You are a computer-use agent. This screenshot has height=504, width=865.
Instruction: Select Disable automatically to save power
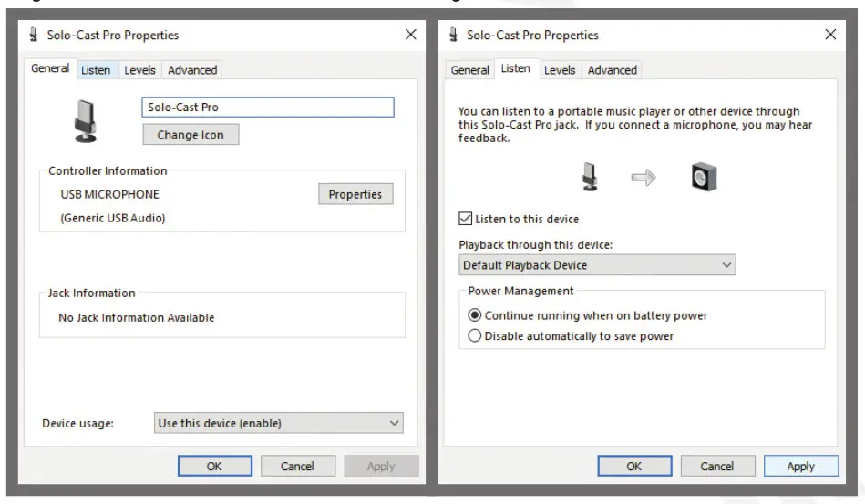pos(474,336)
